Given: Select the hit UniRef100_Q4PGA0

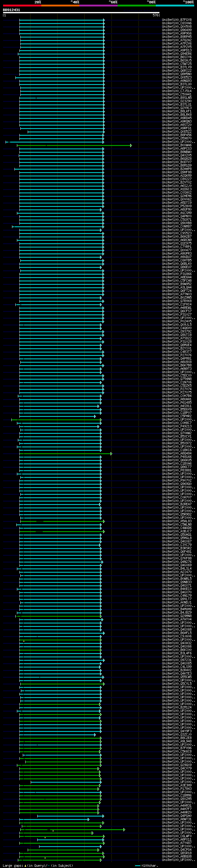Looking at the screenshot, I should 177,816.
